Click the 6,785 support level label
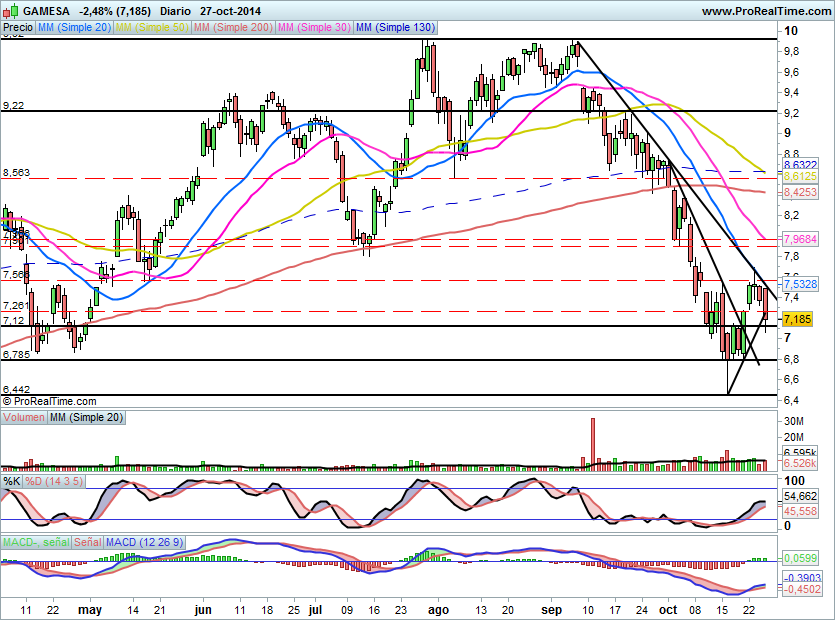The image size is (835, 620). (x=17, y=354)
